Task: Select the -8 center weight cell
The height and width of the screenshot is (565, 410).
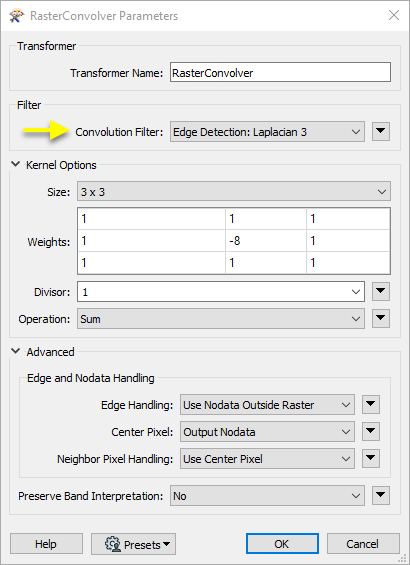Action: [266, 241]
